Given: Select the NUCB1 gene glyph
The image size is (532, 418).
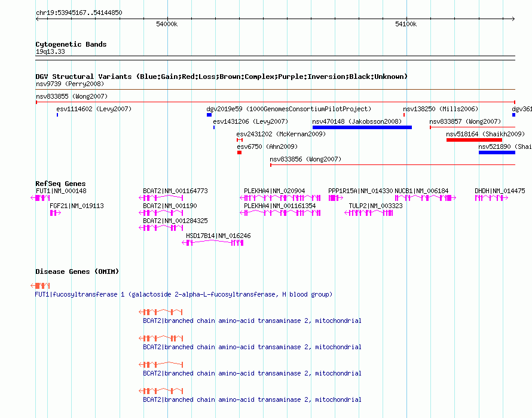Looking at the screenshot, I should 426,197.
